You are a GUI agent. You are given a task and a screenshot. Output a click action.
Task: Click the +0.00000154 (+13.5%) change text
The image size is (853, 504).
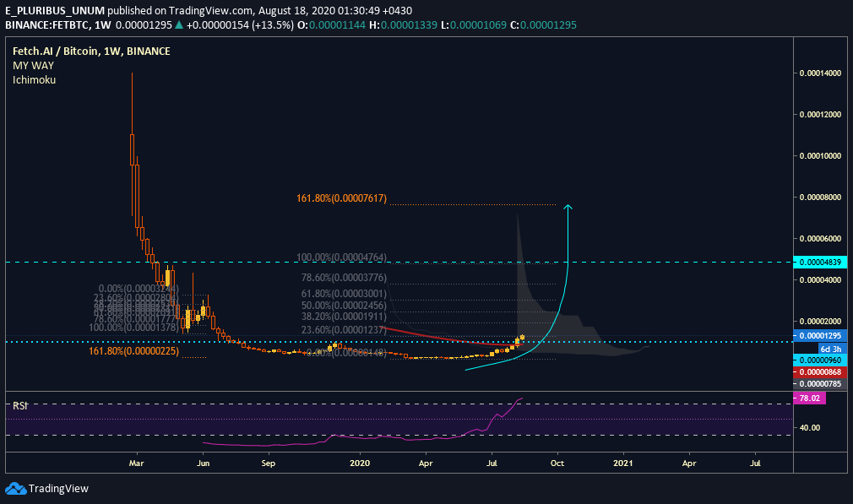tap(240, 25)
